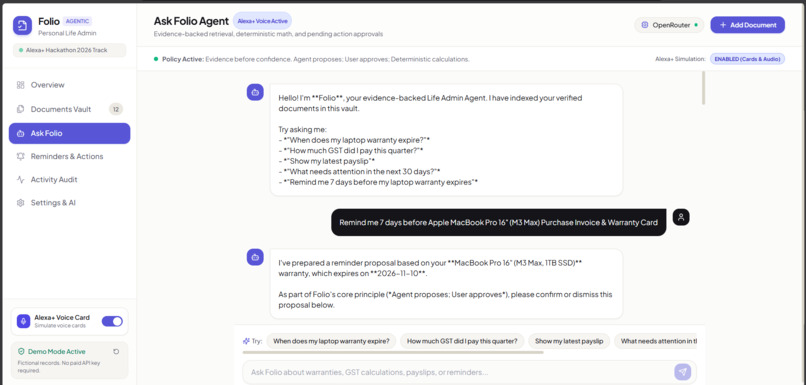806x385 pixels.
Task: Click the chat vertical scrollbar thumb
Action: [x=703, y=88]
